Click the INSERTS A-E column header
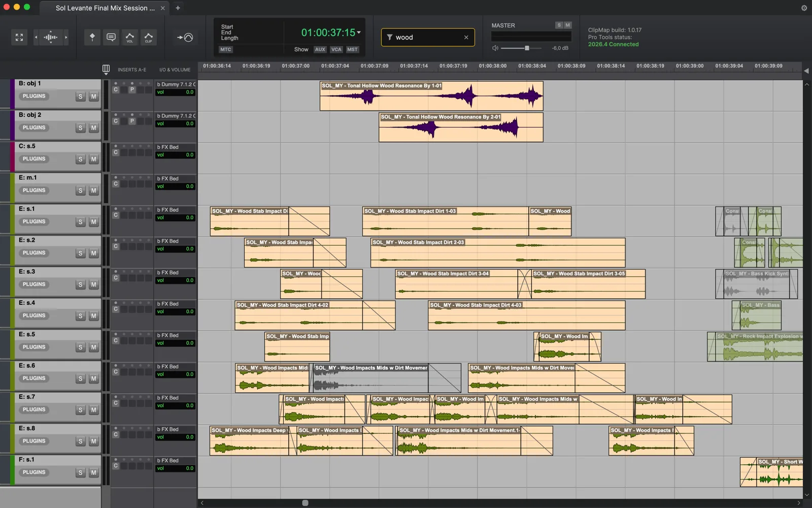This screenshot has width=812, height=508. coord(132,70)
